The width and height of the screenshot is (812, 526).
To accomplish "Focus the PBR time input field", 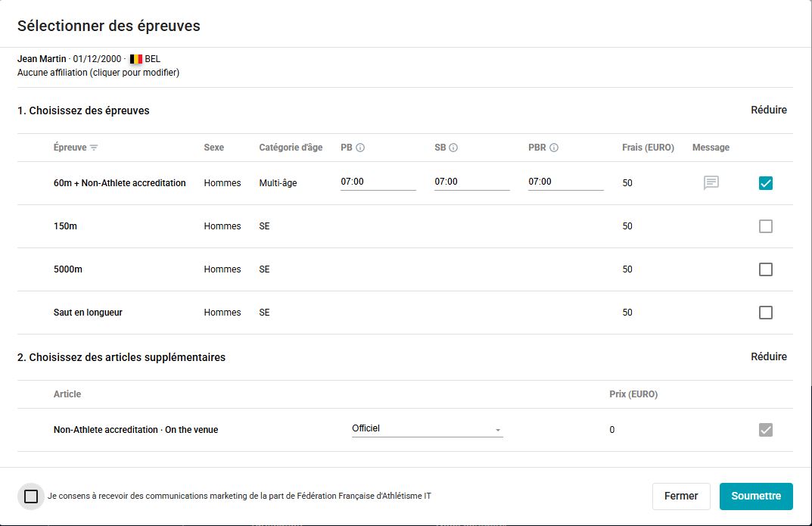I will pyautogui.click(x=565, y=182).
